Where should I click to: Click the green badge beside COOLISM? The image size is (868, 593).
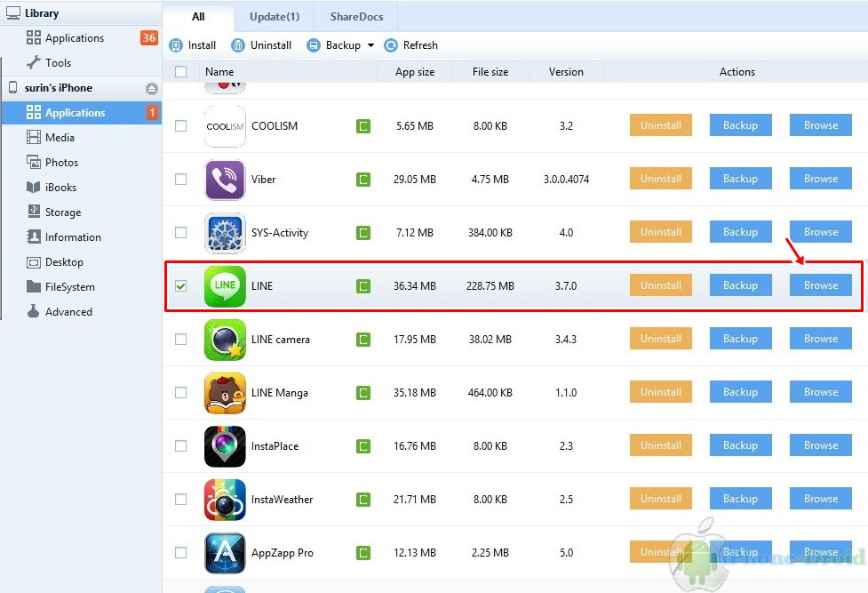[x=363, y=126]
